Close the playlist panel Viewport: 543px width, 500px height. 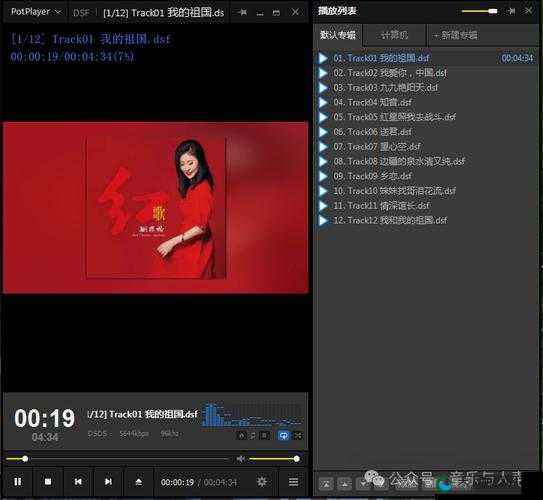tap(528, 11)
